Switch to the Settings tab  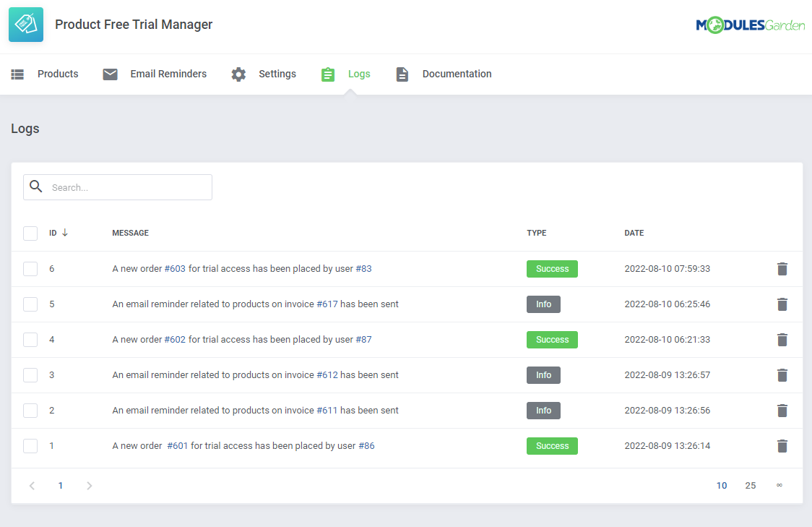coord(277,74)
